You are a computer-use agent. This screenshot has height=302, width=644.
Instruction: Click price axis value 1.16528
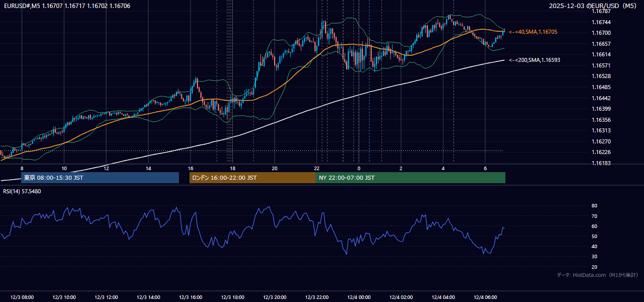pos(601,76)
